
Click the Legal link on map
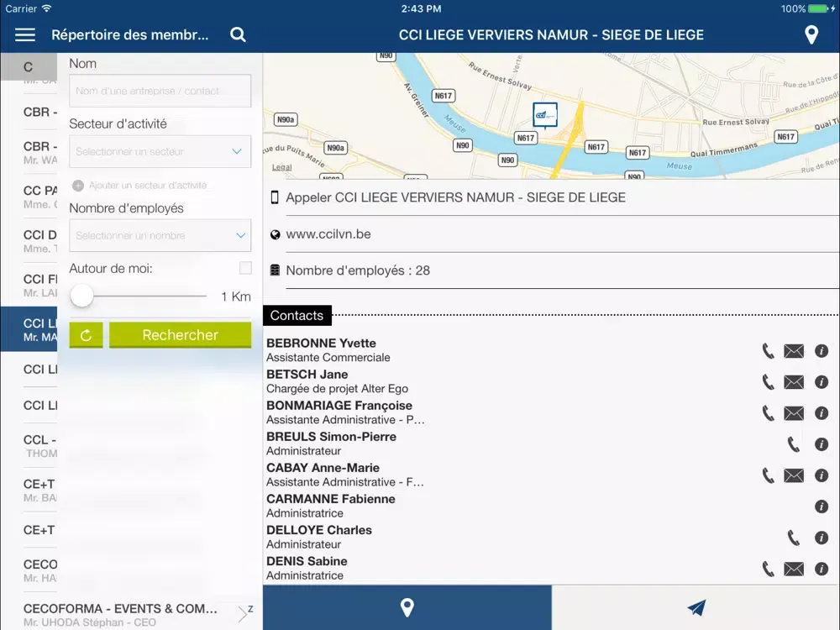pos(281,167)
